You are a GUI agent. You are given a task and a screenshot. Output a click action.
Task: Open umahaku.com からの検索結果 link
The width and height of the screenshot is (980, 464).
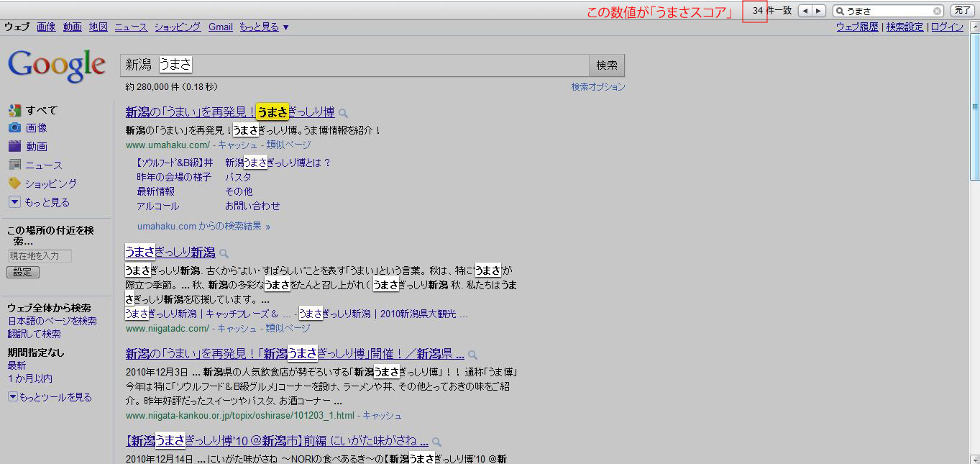pyautogui.click(x=203, y=226)
